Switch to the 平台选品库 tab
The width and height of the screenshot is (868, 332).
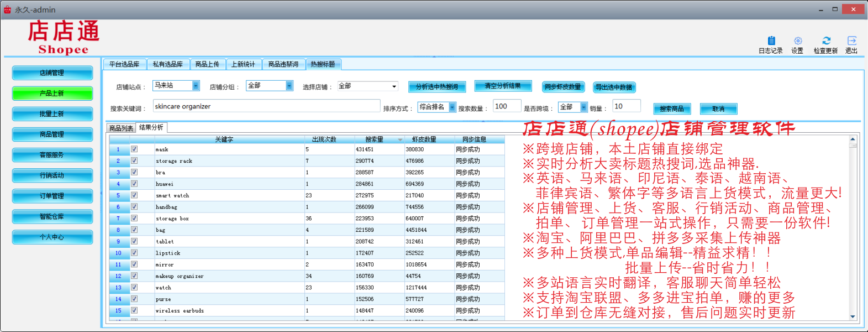[x=124, y=65]
